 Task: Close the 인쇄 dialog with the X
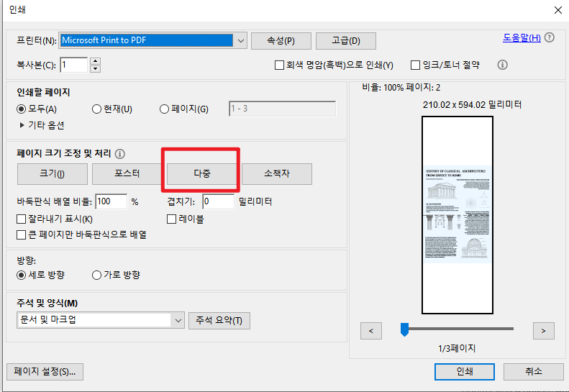click(558, 10)
